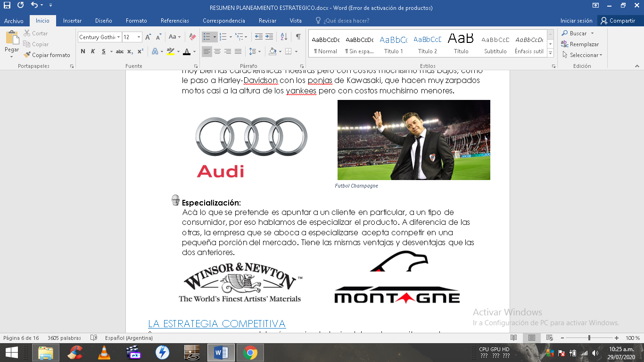
Task: Zoom in with the plus button
Action: point(617,338)
